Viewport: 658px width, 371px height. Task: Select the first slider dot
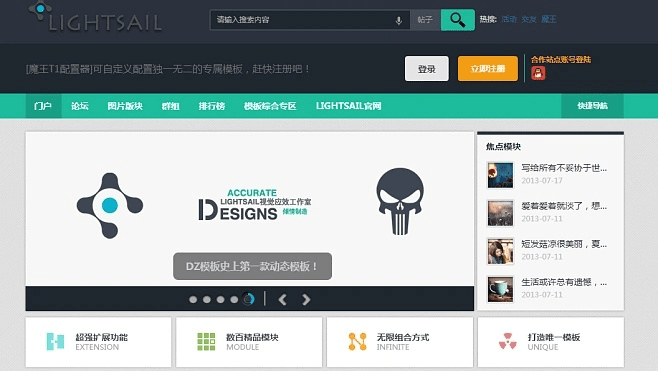[x=193, y=300]
